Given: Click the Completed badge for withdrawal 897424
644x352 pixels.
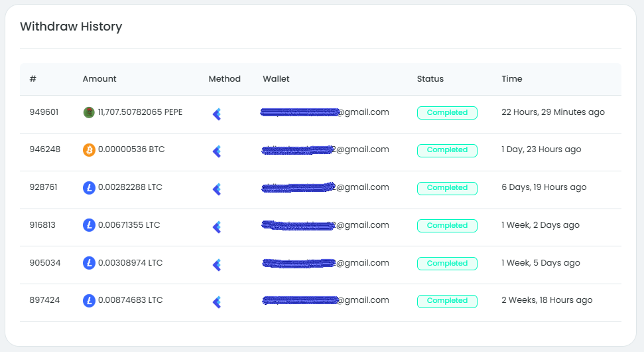Looking at the screenshot, I should click(x=447, y=301).
